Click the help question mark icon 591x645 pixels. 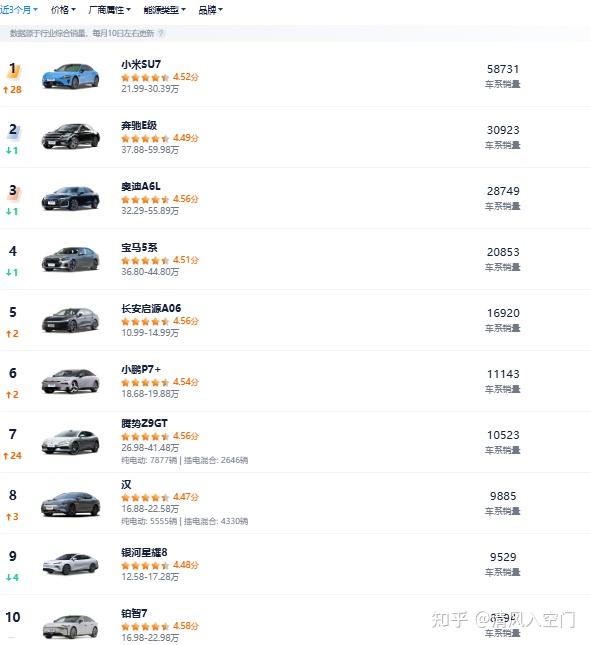(x=162, y=33)
